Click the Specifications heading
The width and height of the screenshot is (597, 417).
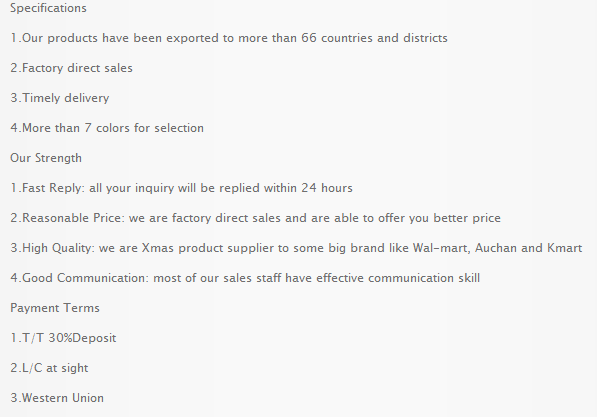click(x=48, y=8)
